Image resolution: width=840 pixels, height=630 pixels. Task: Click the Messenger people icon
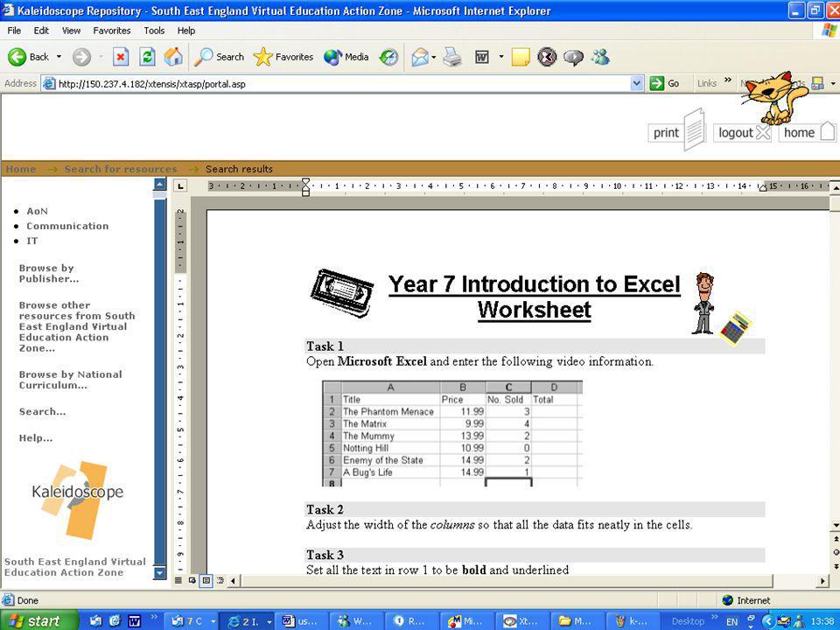600,57
